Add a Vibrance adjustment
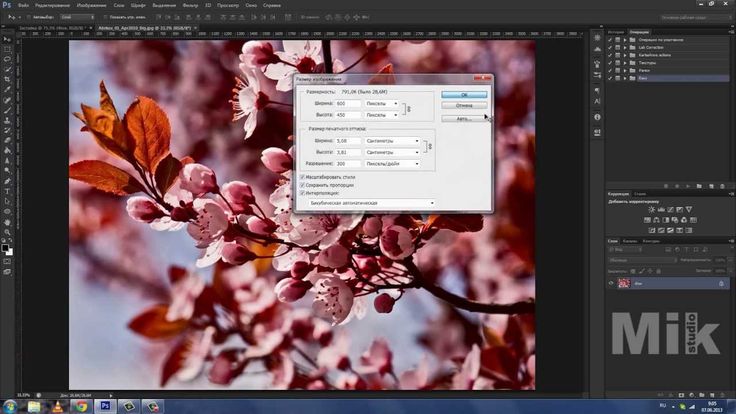 [689, 209]
